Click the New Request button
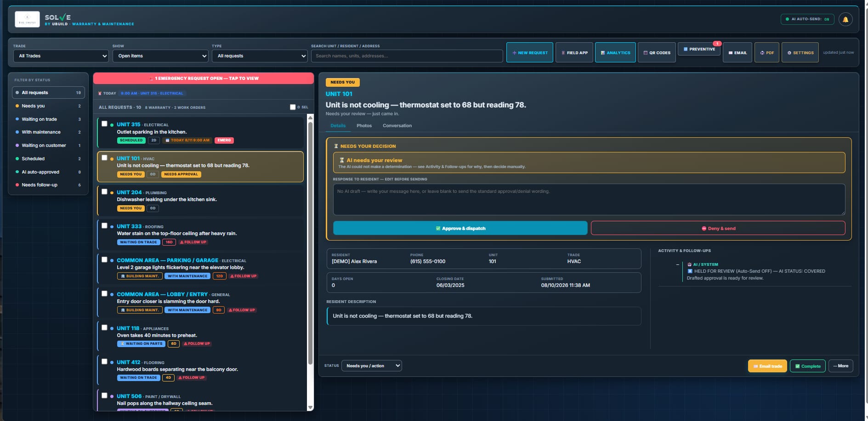 530,52
